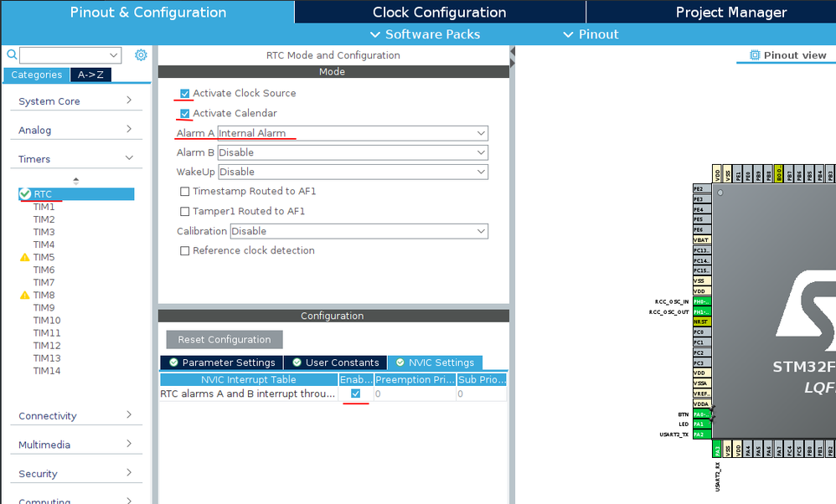Click the Parameter Settings check icon
Viewport: 836px width, 504px height.
tap(173, 363)
